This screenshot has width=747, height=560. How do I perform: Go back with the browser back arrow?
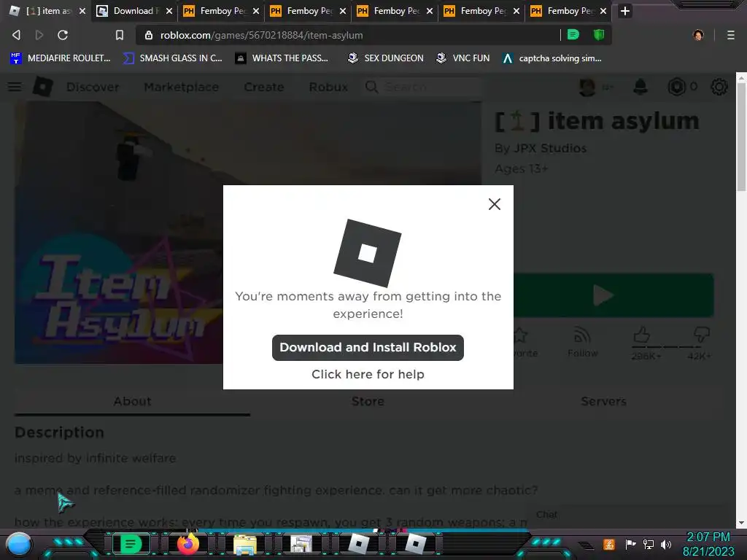16,35
